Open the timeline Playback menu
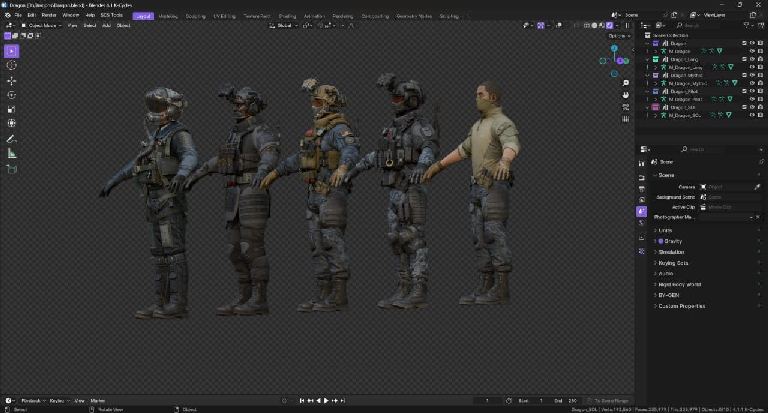The image size is (768, 413). point(32,401)
